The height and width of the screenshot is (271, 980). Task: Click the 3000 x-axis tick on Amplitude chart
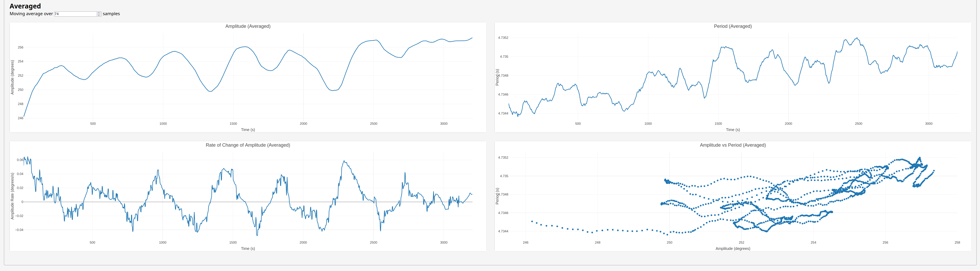444,124
